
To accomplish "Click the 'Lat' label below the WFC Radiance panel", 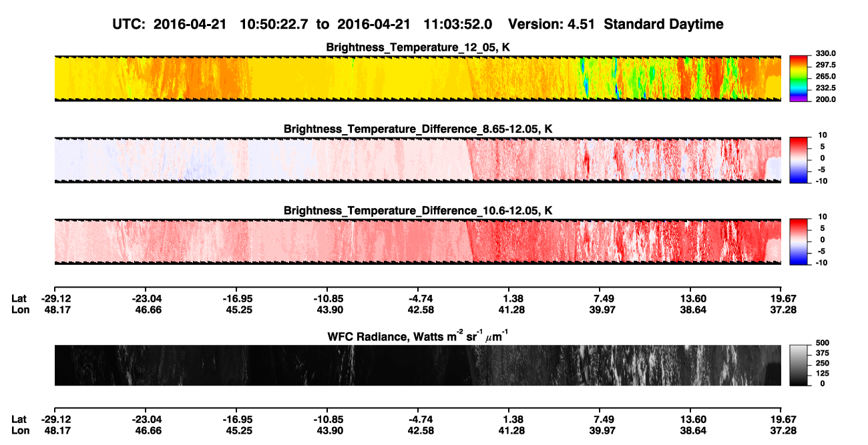I will (19, 419).
